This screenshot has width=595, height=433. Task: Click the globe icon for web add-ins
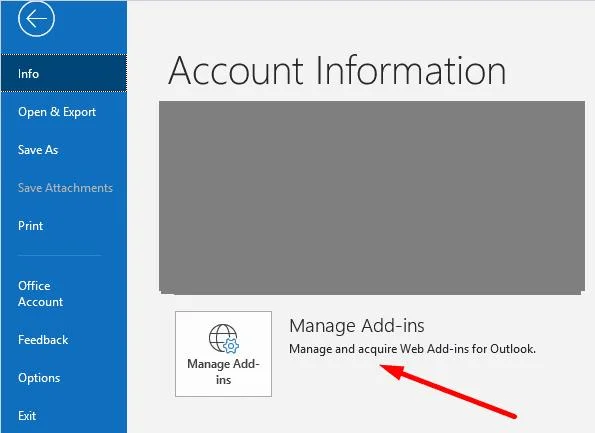224,338
